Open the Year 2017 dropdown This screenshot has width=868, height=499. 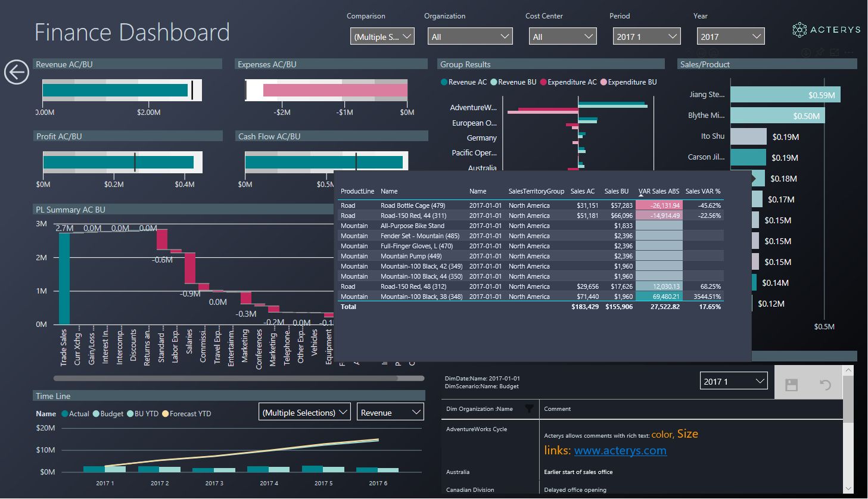730,37
